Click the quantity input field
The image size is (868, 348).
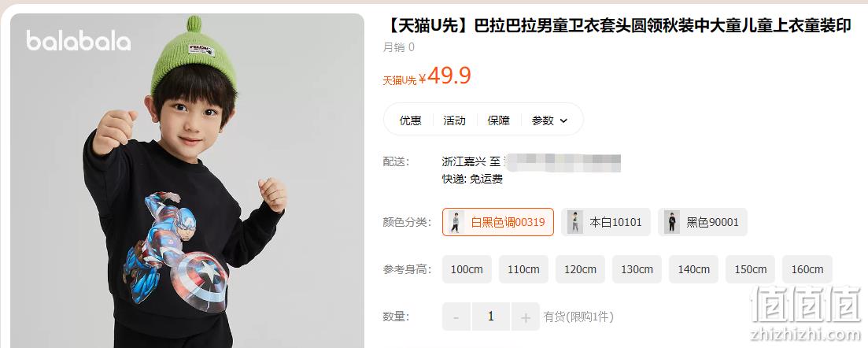(x=491, y=317)
